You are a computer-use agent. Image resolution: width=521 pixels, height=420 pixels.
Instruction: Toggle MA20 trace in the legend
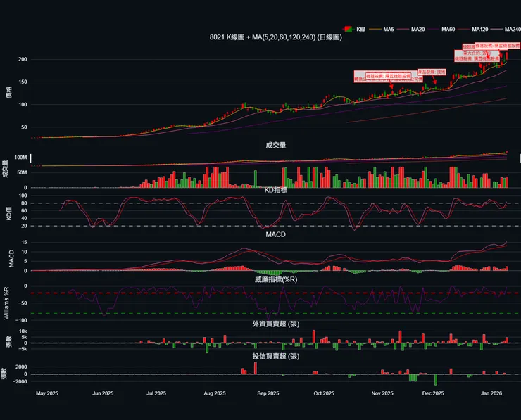pyautogui.click(x=411, y=30)
